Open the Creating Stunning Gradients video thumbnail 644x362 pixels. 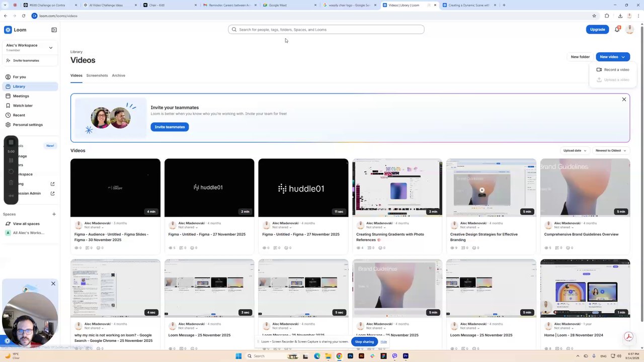(397, 188)
